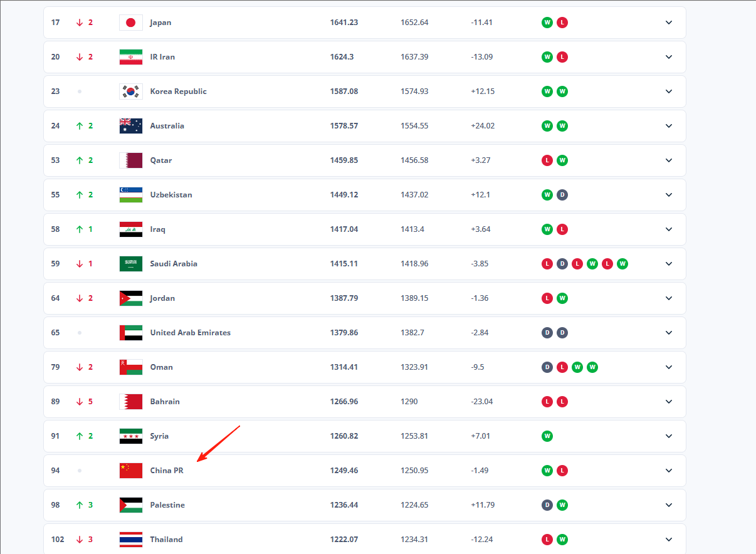Open the United Arab Emirates team link

point(191,333)
